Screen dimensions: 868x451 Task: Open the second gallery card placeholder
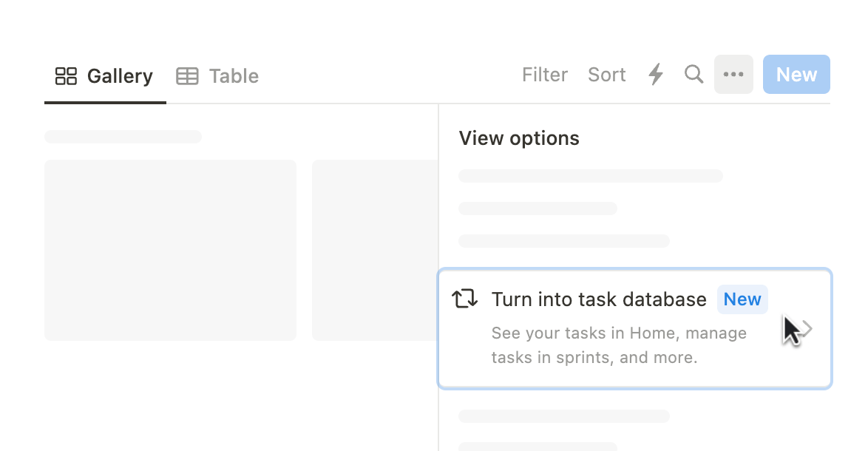point(376,250)
